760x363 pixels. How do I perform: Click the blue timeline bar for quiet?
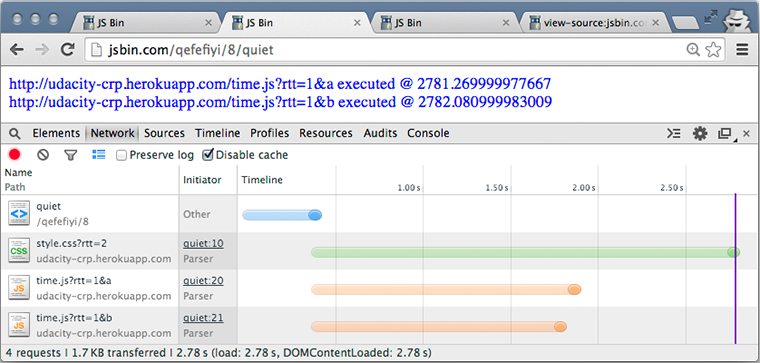point(282,215)
